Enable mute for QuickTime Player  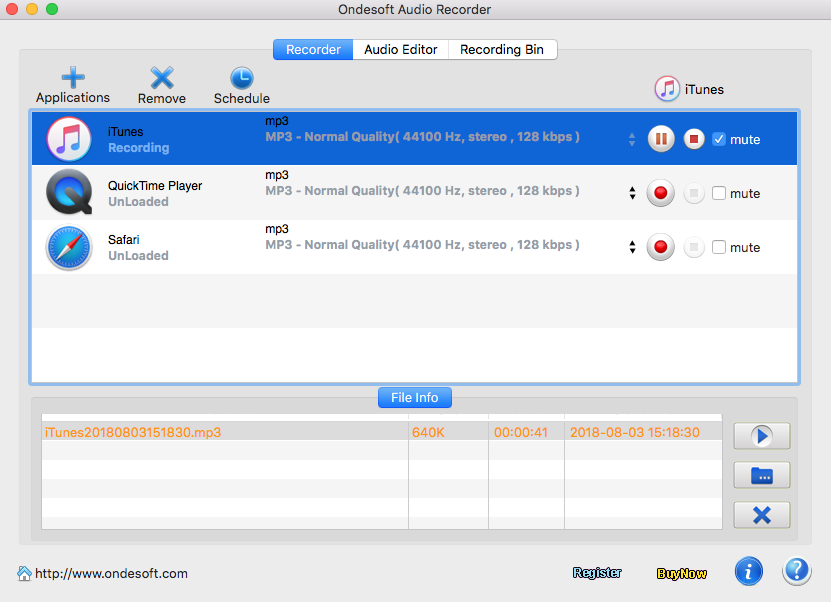(719, 194)
